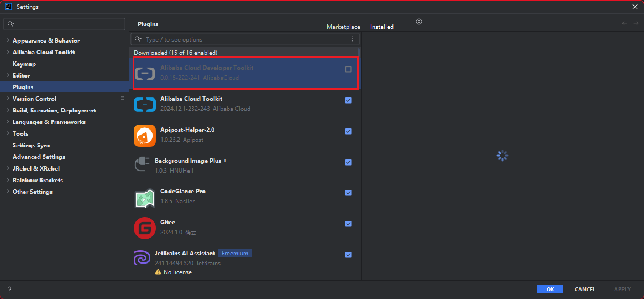
Task: Click the OK button
Action: (x=550, y=289)
